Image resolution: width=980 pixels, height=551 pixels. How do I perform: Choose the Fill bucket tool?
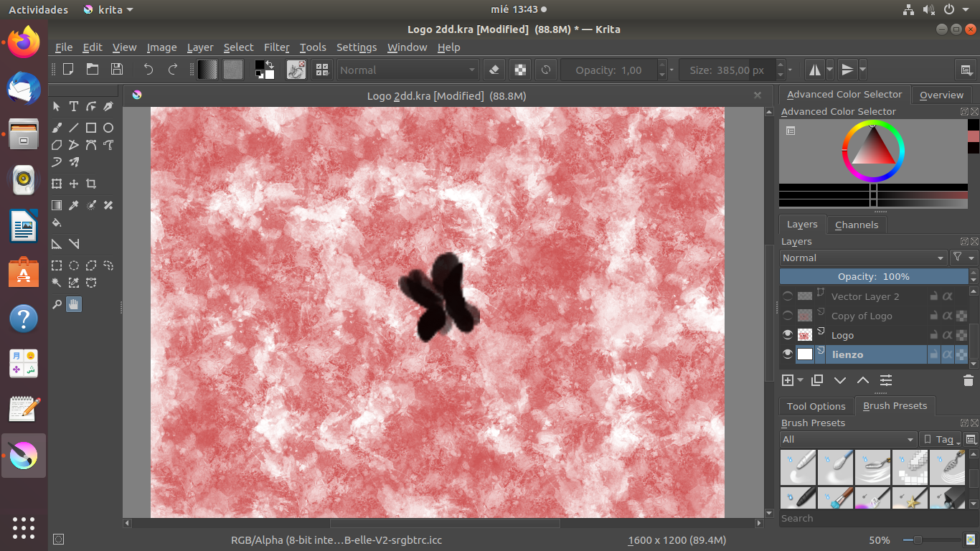tap(57, 222)
